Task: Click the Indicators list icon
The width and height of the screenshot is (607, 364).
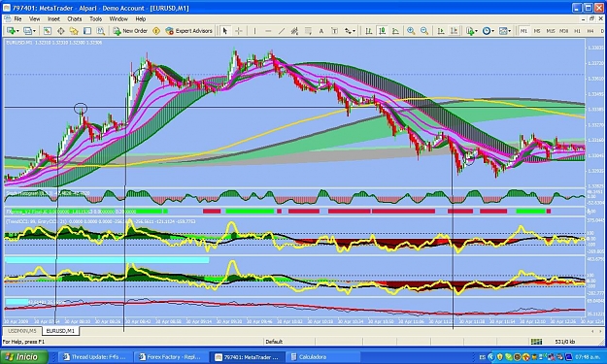Action: point(470,31)
